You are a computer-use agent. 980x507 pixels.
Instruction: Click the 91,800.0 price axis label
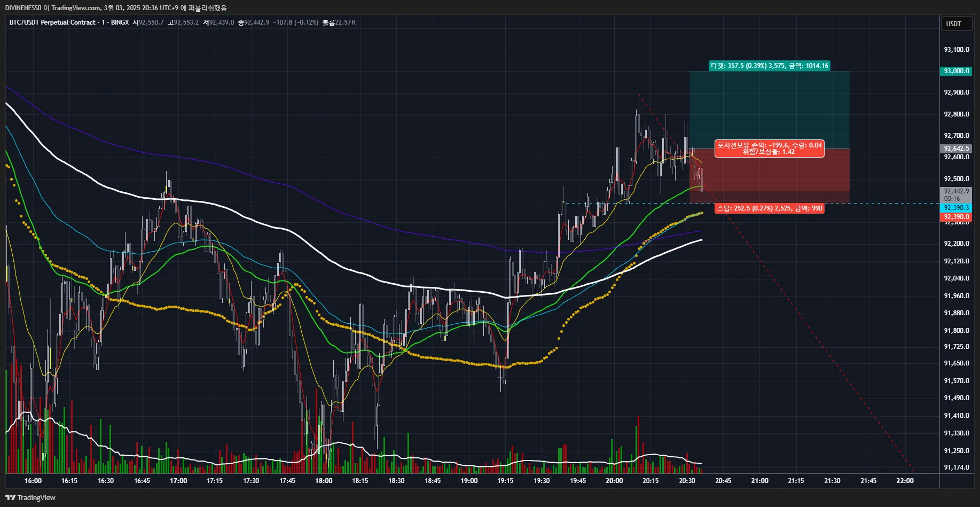[957, 331]
